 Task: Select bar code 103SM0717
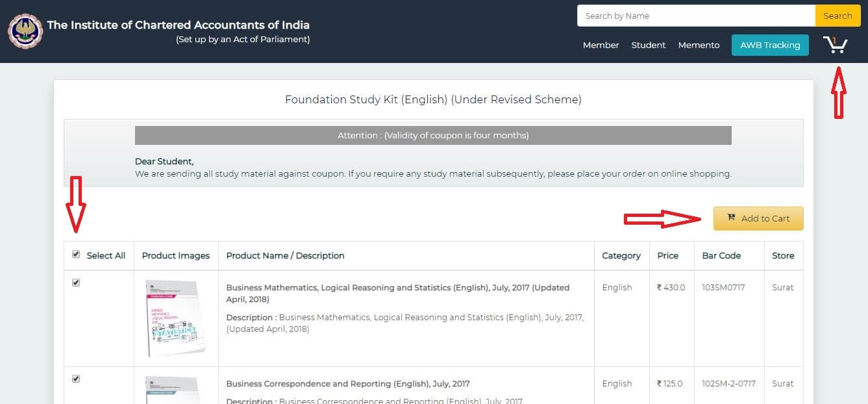(723, 287)
